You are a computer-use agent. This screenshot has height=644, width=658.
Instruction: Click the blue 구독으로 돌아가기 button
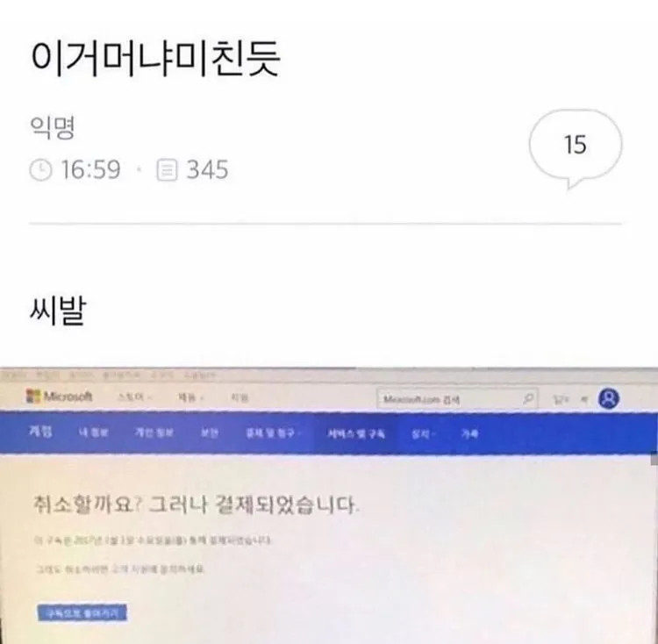82,613
